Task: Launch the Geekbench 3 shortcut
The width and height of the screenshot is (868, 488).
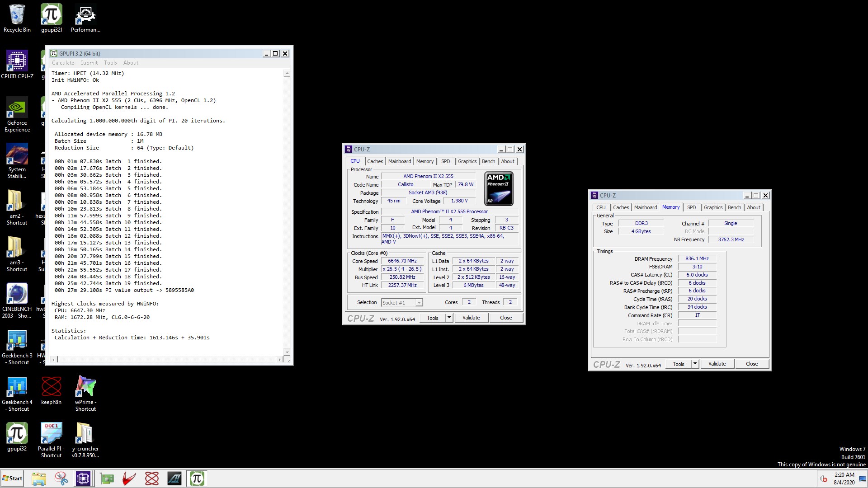Action: click(x=17, y=347)
